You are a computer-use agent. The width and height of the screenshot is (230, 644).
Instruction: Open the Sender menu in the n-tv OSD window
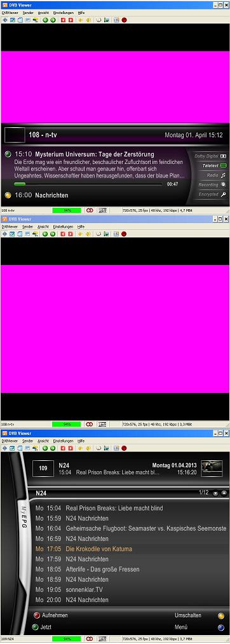(27, 13)
